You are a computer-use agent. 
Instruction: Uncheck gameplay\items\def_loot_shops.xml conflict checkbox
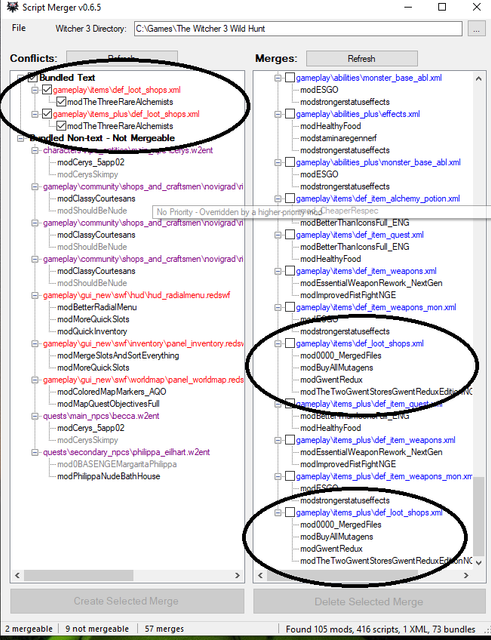[47, 90]
